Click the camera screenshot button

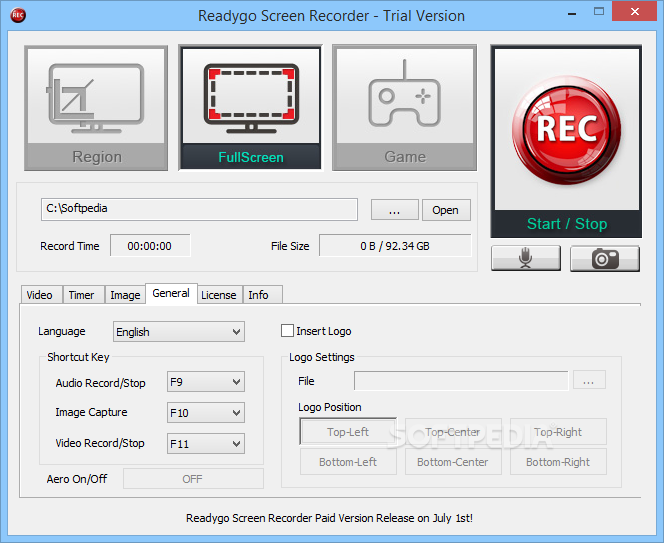(x=605, y=258)
